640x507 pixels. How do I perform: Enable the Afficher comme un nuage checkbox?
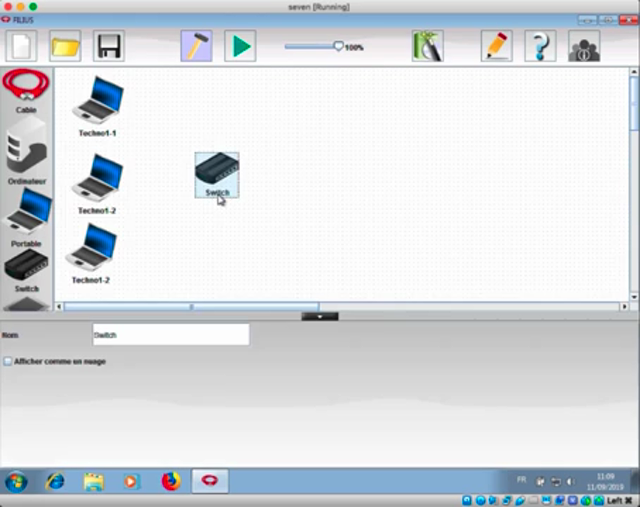[8, 361]
